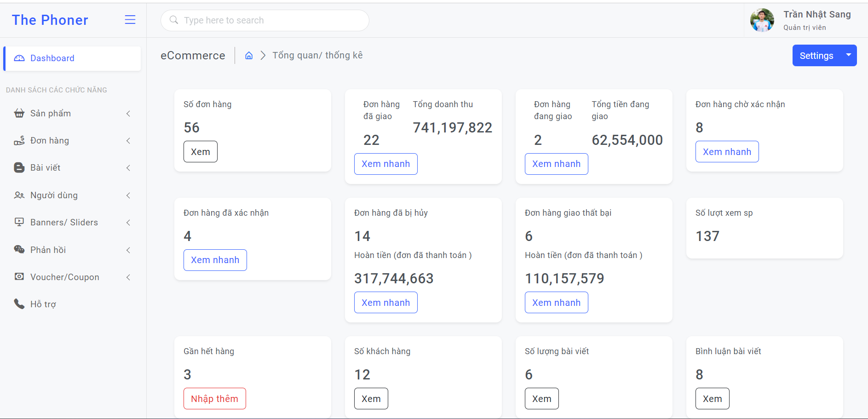Viewport: 868px width, 419px height.
Task: Focus the Type here to search field
Action: click(265, 20)
